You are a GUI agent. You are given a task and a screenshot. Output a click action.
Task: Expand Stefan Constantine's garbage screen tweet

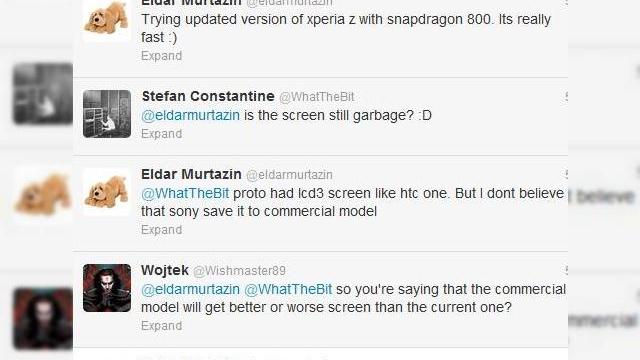point(162,134)
